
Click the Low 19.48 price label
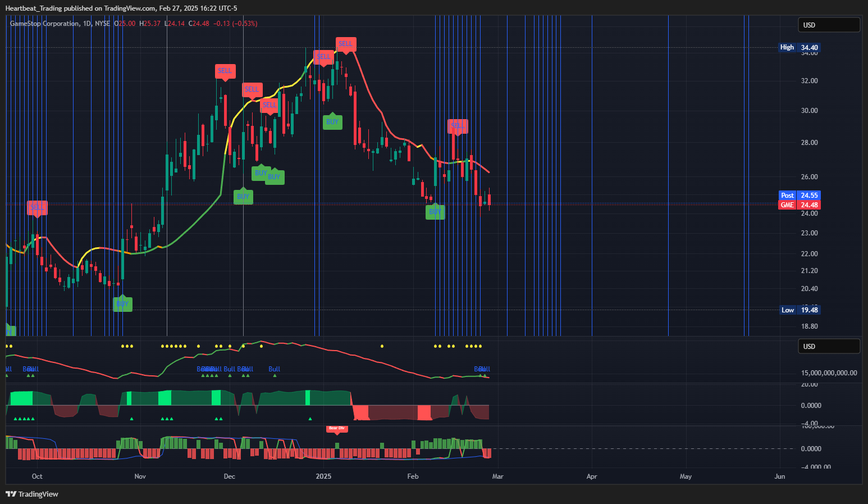[x=800, y=310]
